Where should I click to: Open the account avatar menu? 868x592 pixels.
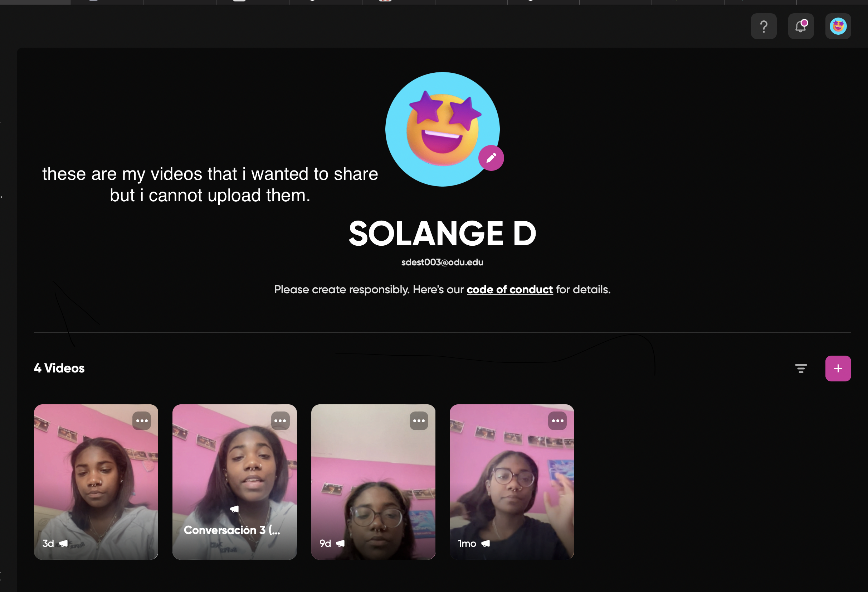pyautogui.click(x=838, y=26)
